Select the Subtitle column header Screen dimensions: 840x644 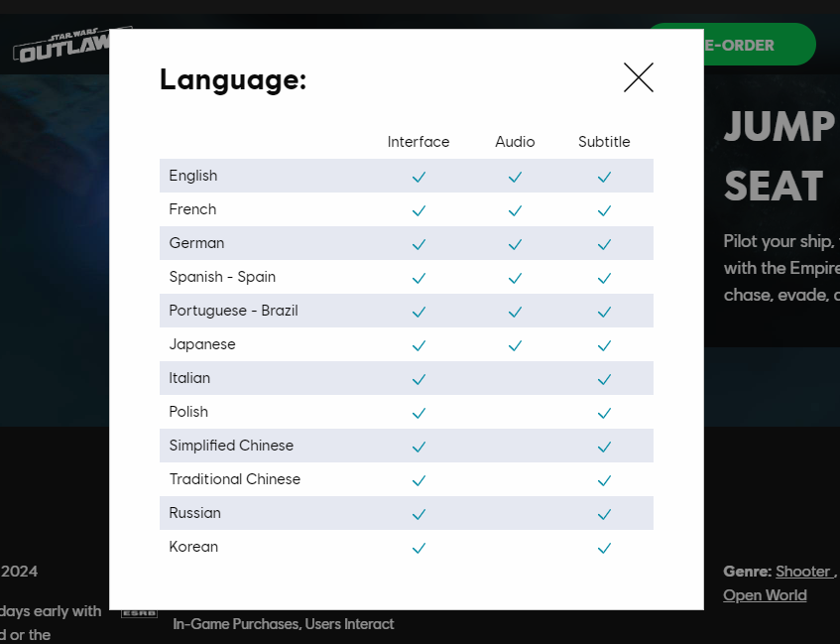tap(604, 142)
